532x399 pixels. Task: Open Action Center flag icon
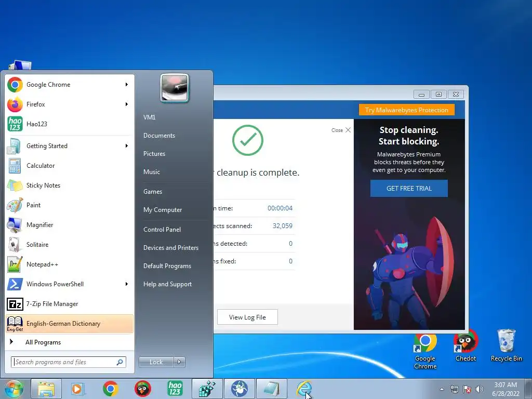(x=467, y=389)
